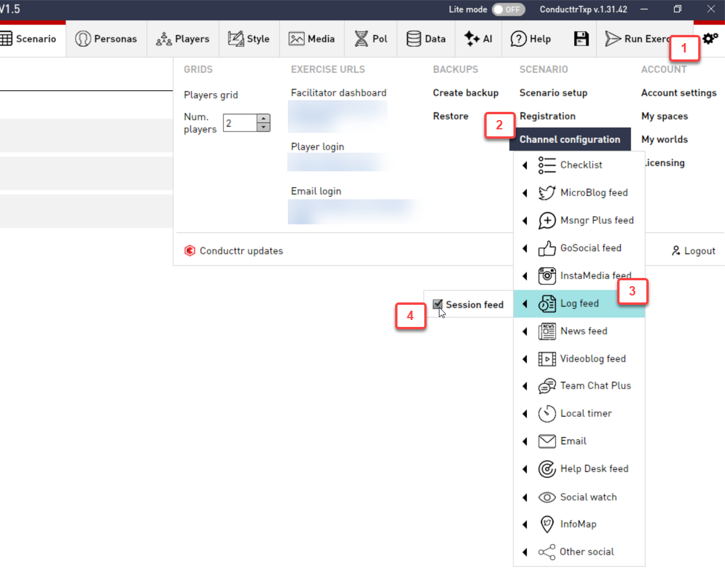Open the settings gears icon
Viewport: 725px width, 588px height.
[710, 38]
